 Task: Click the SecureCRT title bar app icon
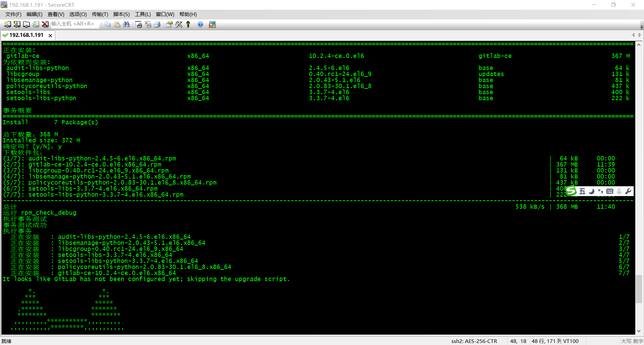point(4,5)
